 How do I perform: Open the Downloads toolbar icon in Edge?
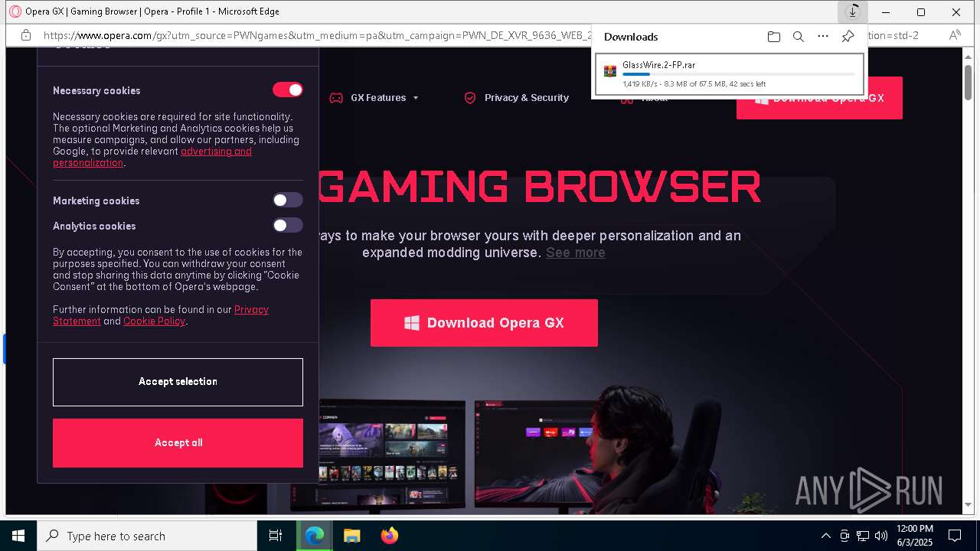(x=852, y=12)
